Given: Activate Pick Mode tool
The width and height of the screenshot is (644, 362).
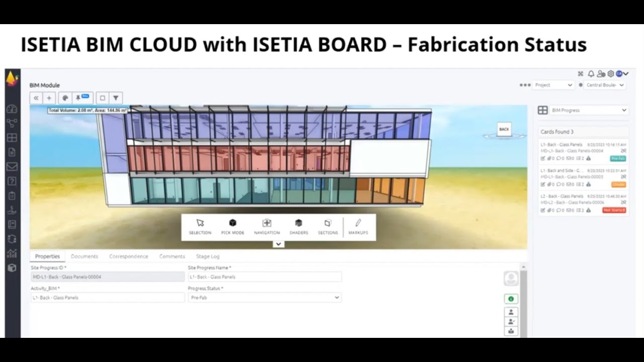Looking at the screenshot, I should (232, 227).
